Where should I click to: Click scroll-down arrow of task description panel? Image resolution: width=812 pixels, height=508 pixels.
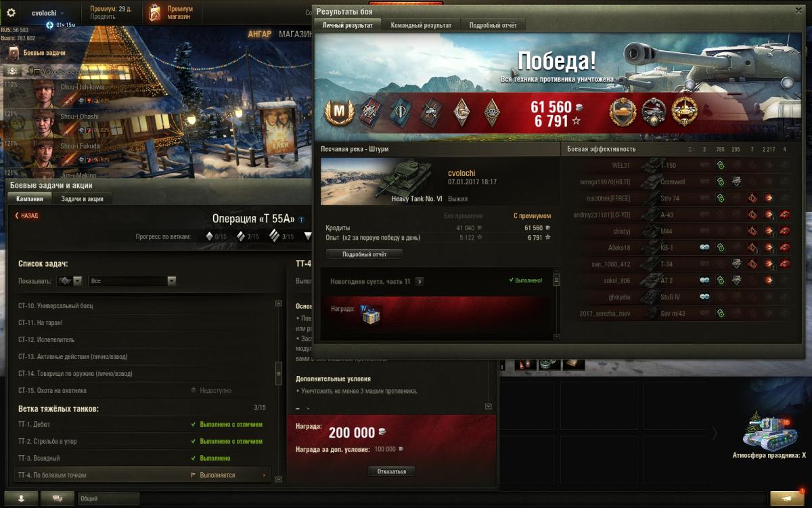pyautogui.click(x=489, y=406)
